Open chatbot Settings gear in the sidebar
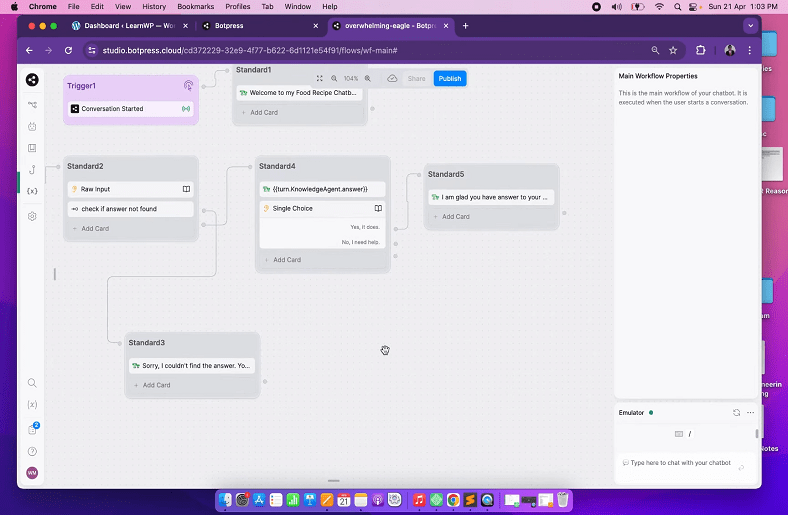The width and height of the screenshot is (788, 515). tap(32, 217)
